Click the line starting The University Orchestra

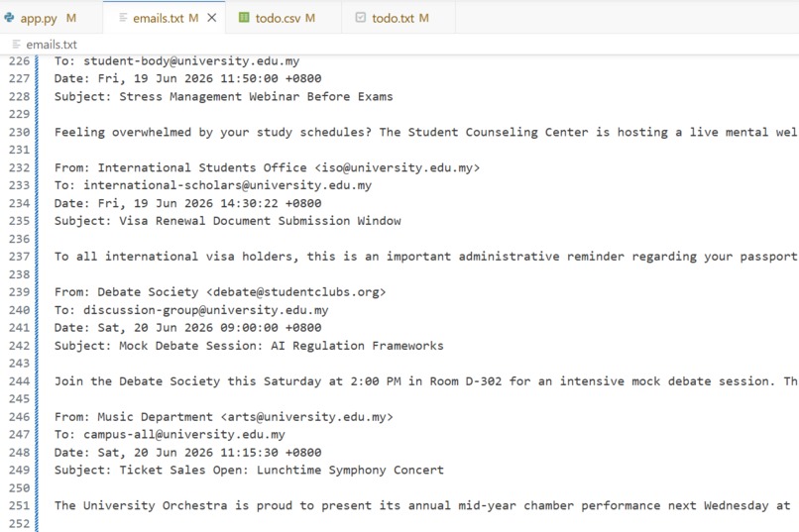tap(423, 505)
